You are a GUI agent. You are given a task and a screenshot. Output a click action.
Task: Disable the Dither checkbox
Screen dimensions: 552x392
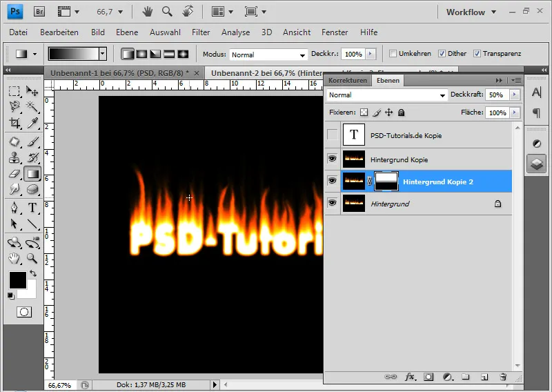[442, 54]
